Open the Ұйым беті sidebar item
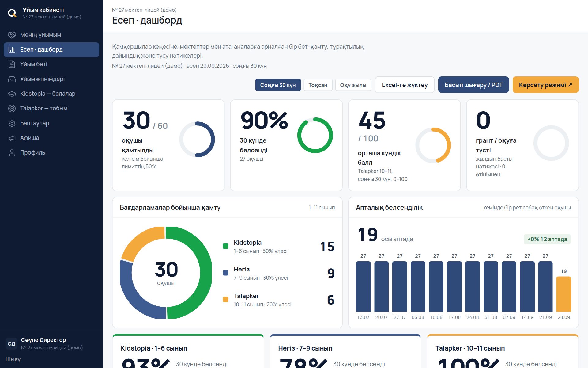This screenshot has width=588, height=368. click(x=51, y=64)
